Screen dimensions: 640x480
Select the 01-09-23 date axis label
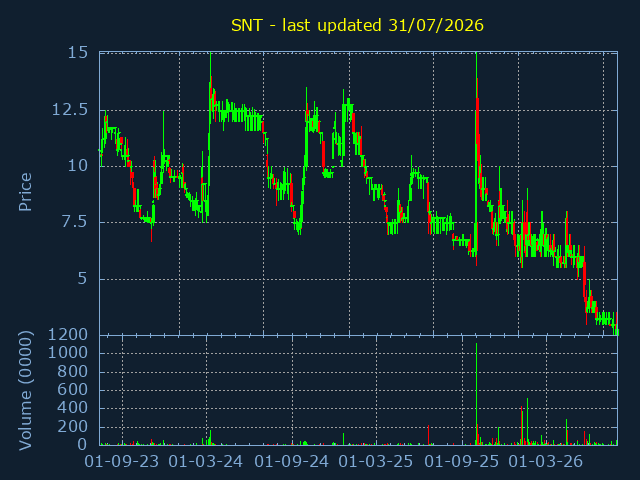point(122,462)
